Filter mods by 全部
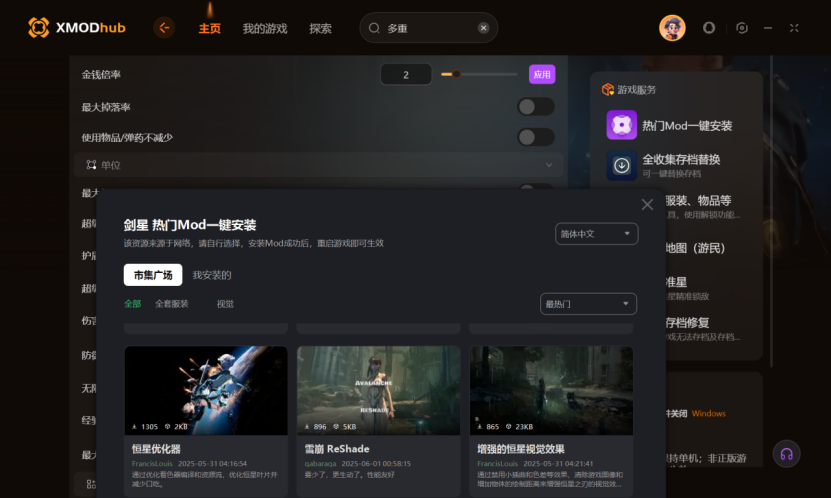 click(132, 304)
